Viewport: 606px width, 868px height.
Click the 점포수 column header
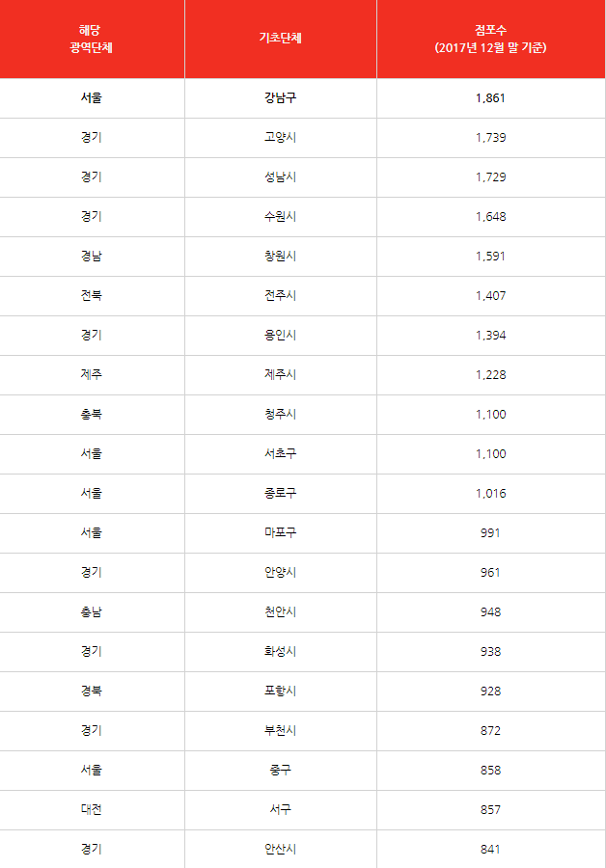[x=491, y=39]
